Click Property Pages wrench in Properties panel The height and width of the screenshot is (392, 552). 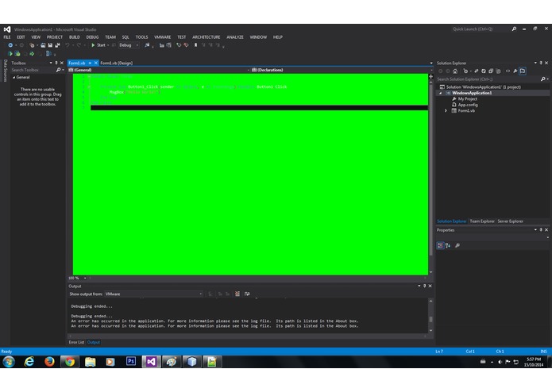pos(457,245)
